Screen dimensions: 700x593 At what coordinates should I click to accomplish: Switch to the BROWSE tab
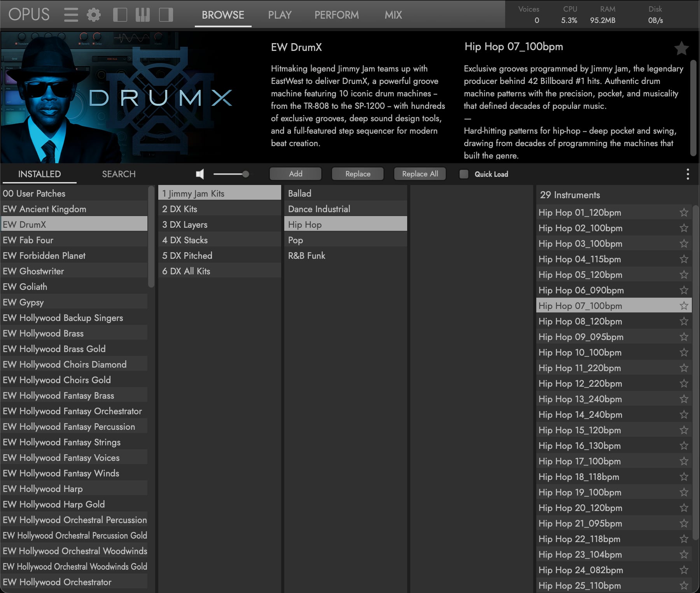pyautogui.click(x=223, y=15)
